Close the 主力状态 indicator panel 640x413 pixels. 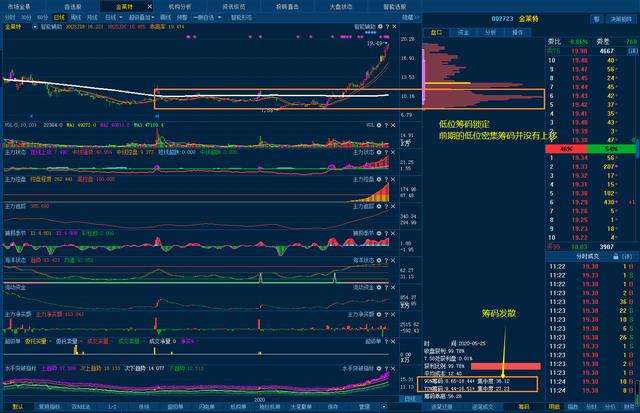[x=393, y=152]
